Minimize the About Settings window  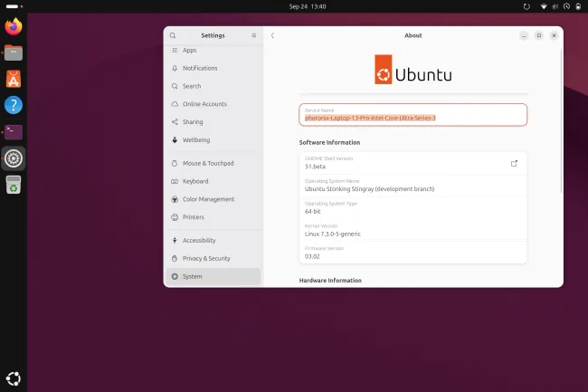pos(524,35)
